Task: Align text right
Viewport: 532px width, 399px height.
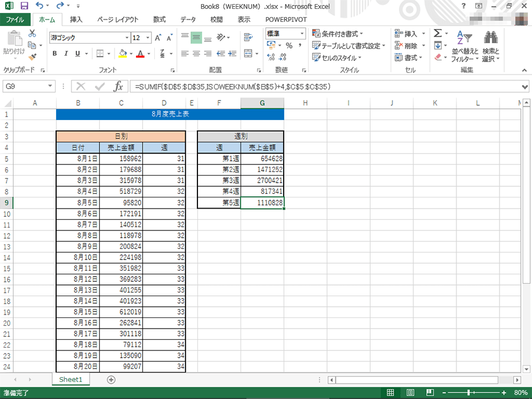Action: pyautogui.click(x=208, y=54)
